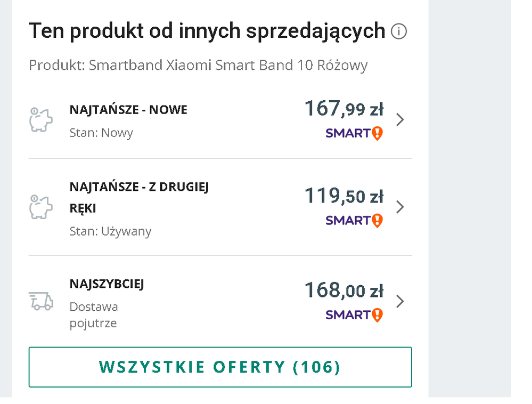
Task: Select the Najtańsze - Nowe offer title
Action: tap(128, 110)
